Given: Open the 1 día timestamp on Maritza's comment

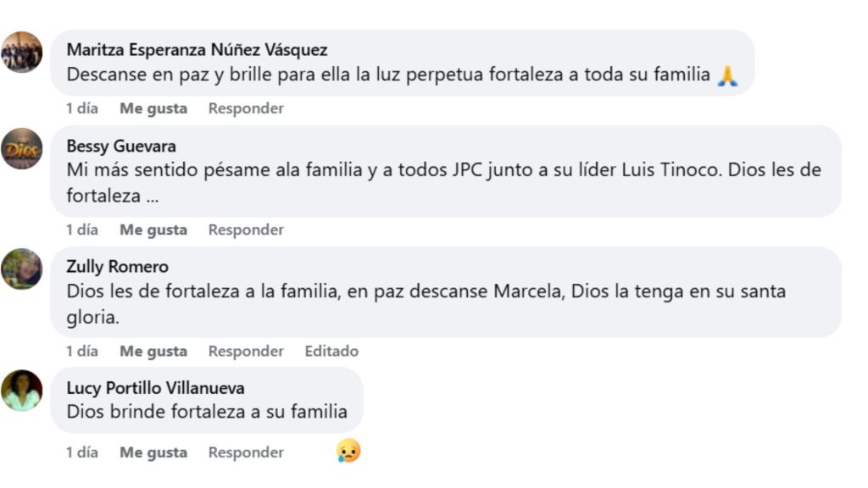Looking at the screenshot, I should [x=81, y=108].
